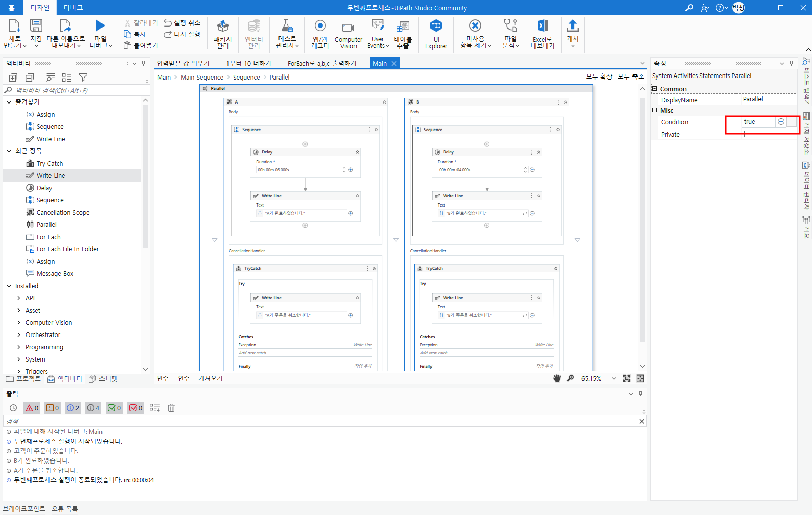
Task: Close the Main document tab
Action: pos(394,63)
